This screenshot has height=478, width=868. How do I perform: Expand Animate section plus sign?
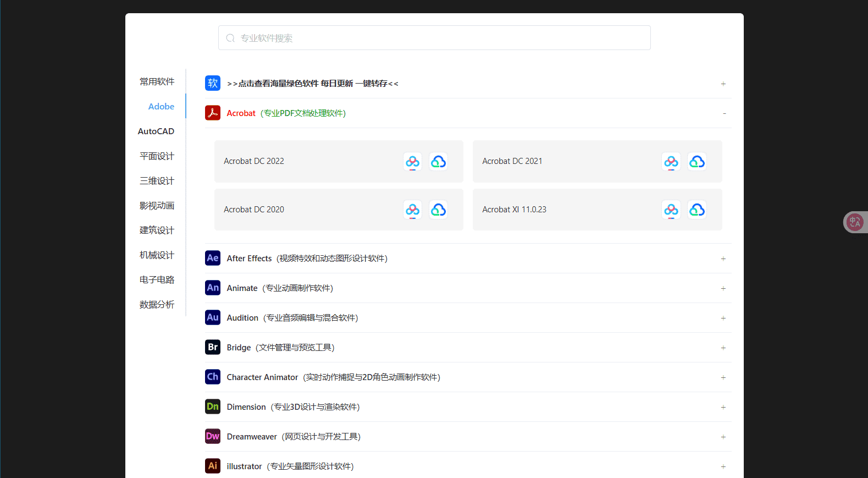pos(723,288)
